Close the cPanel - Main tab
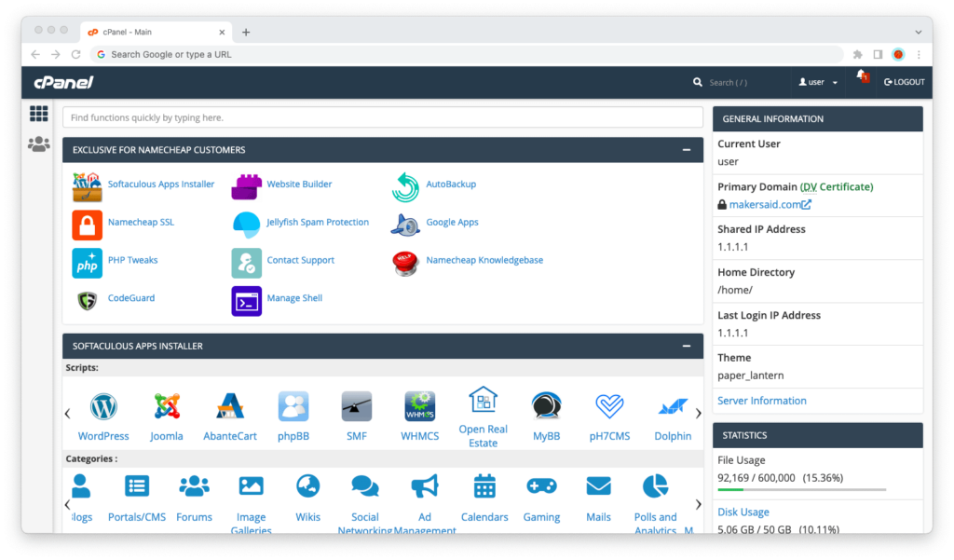Screen dimensions: 954x560 pos(222,33)
